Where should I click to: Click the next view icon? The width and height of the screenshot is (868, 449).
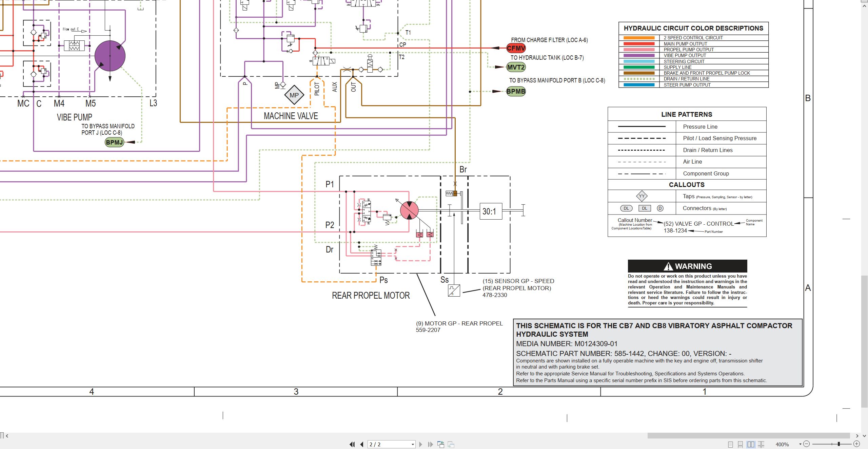(x=451, y=444)
